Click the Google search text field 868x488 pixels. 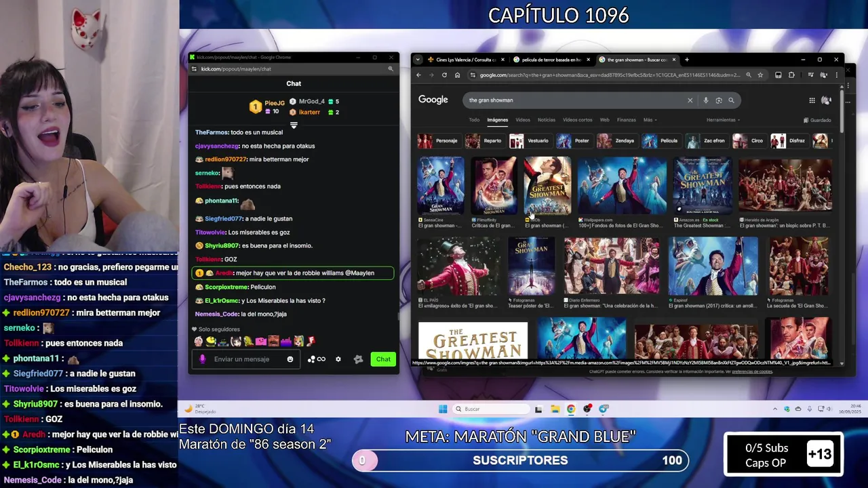pos(576,100)
